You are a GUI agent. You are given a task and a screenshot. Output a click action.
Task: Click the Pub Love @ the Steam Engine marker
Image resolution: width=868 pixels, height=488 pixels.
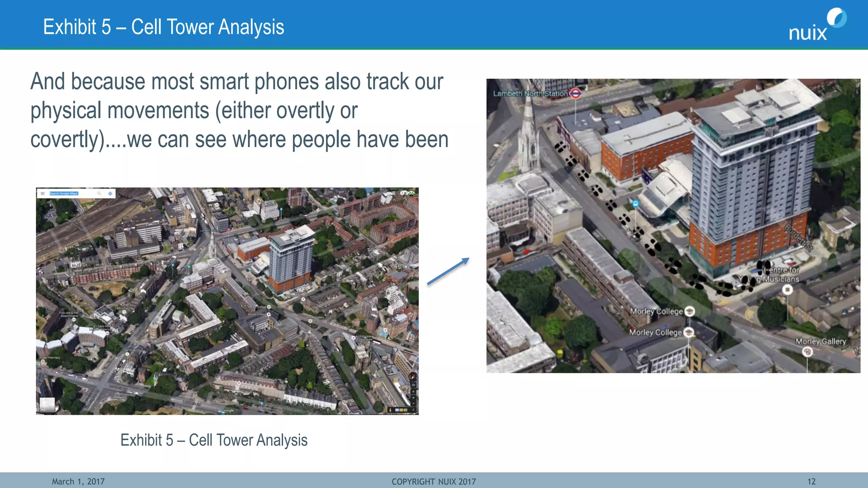click(74, 320)
